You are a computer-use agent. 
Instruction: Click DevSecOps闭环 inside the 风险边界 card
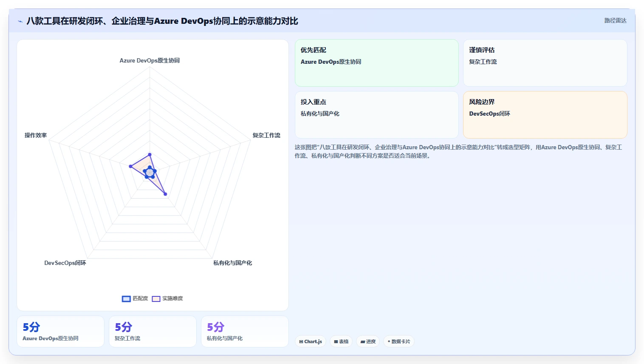[x=489, y=114]
